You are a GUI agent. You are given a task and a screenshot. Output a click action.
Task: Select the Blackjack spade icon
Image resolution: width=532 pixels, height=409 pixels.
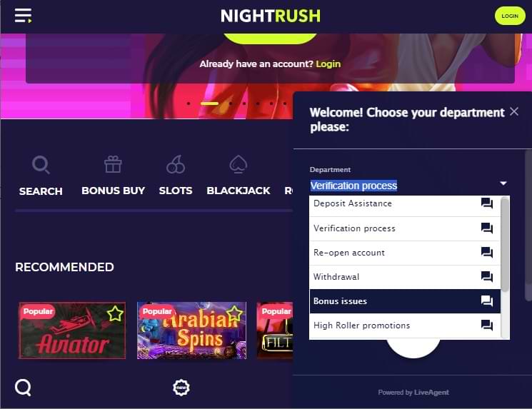pyautogui.click(x=239, y=164)
